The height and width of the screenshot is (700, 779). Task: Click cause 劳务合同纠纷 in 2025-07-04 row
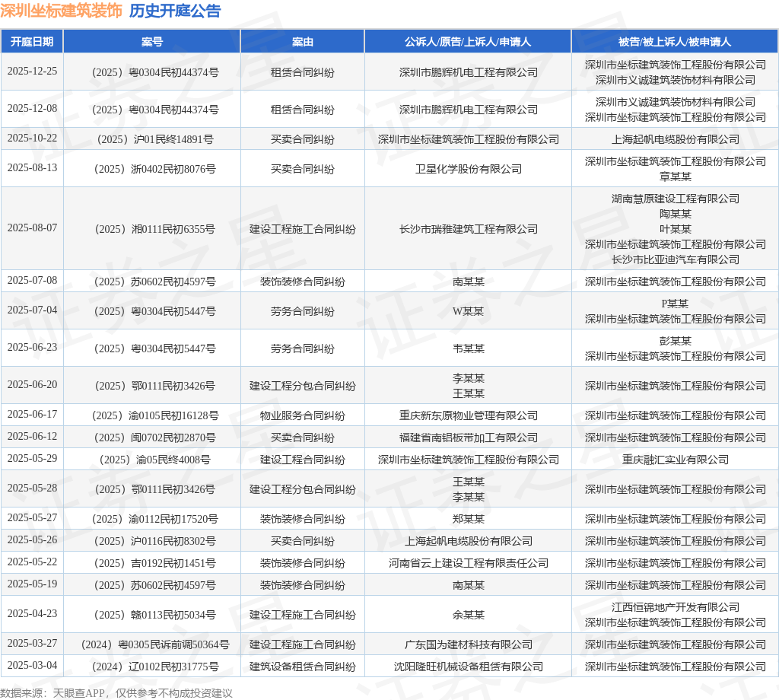click(x=303, y=311)
